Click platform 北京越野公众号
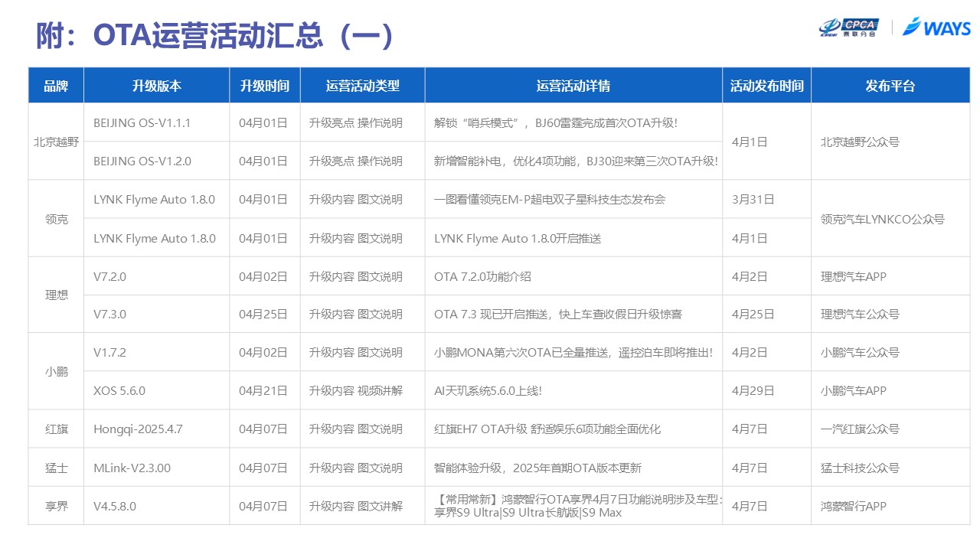Image resolution: width=980 pixels, height=551 pixels. pos(860,142)
